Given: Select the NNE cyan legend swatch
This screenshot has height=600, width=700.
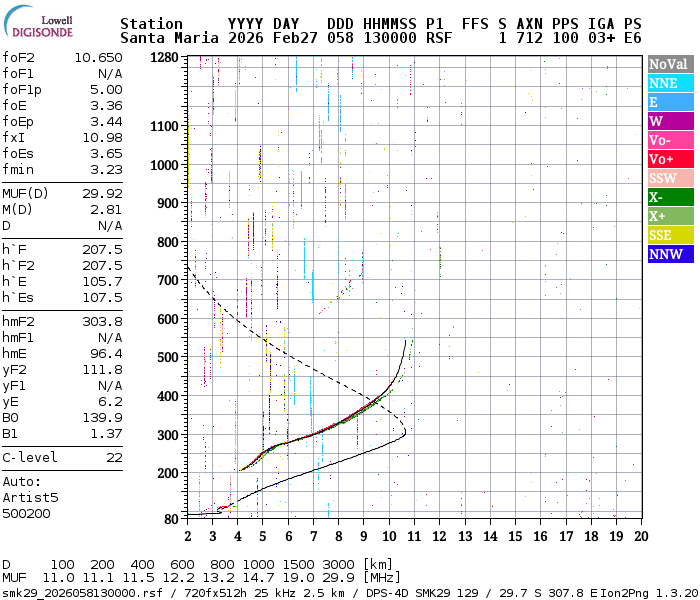Looking at the screenshot, I should tap(667, 83).
